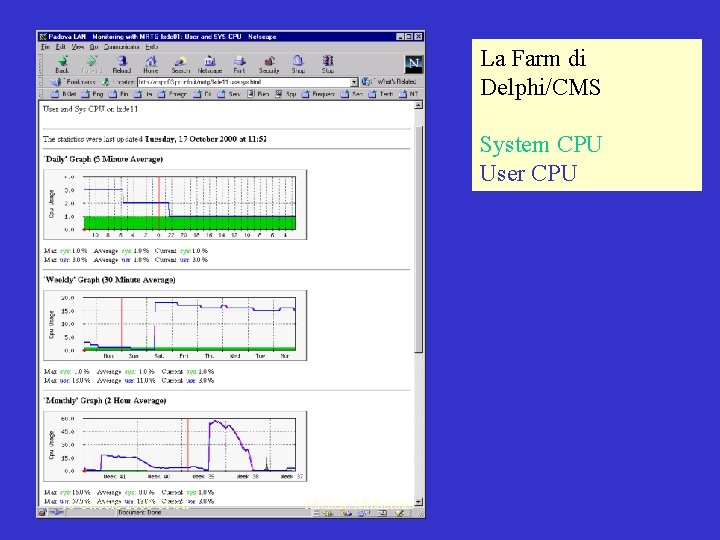720x540 pixels.
Task: Click the 'User CPU' legend text on slide
Action: click(528, 174)
